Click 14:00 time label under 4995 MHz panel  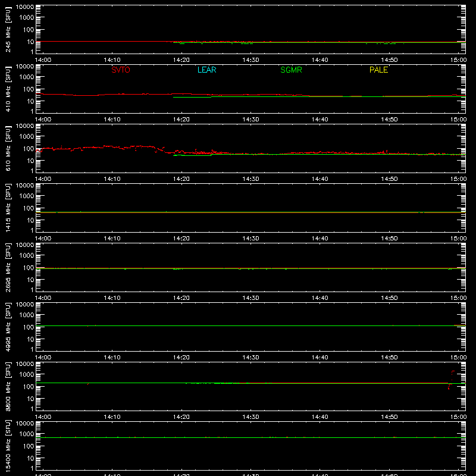tap(43, 358)
